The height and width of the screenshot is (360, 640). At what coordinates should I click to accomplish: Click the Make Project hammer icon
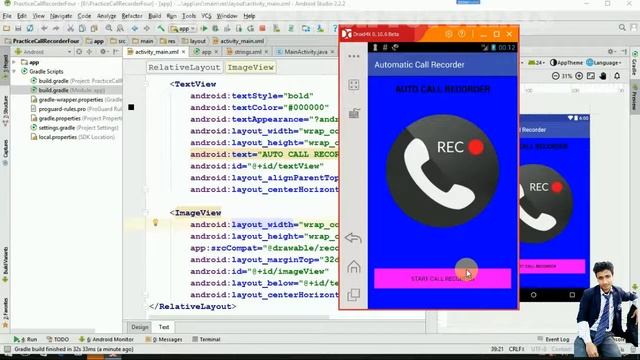[x=161, y=28]
